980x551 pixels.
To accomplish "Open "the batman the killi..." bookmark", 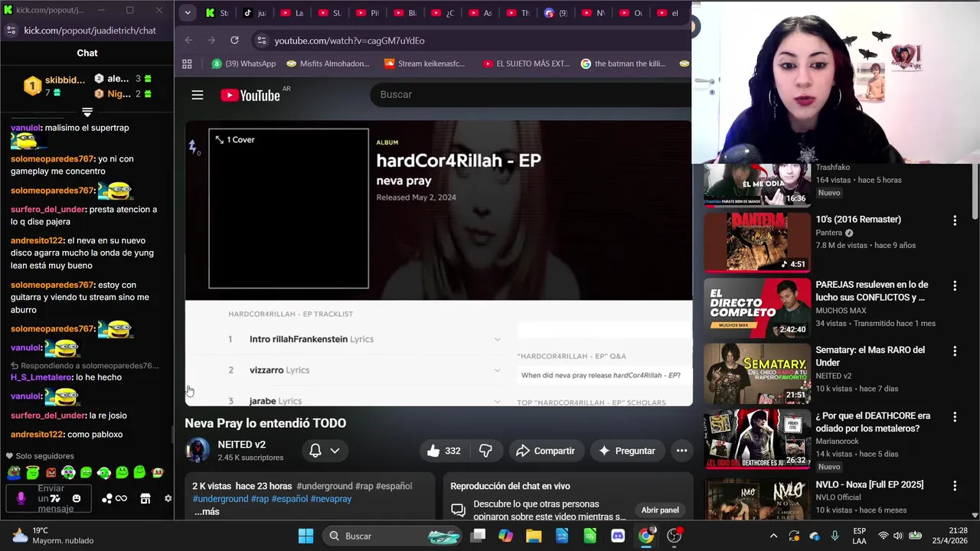I will point(624,64).
